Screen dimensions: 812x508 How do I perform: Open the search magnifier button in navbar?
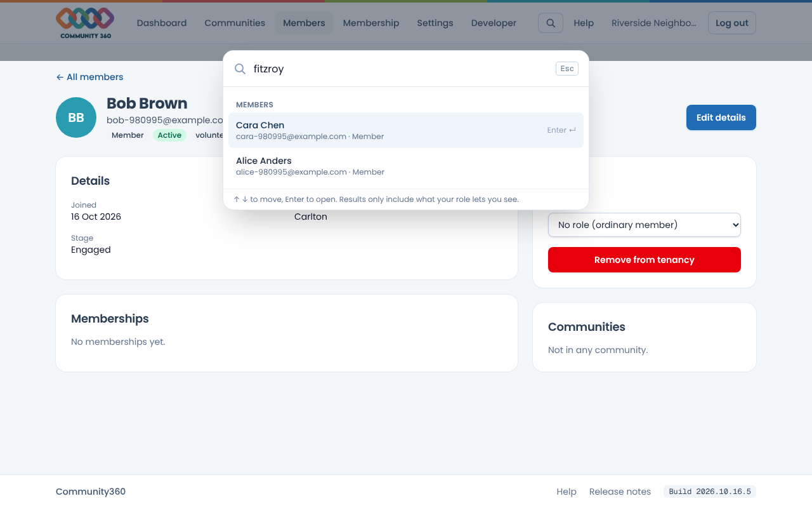tap(551, 23)
